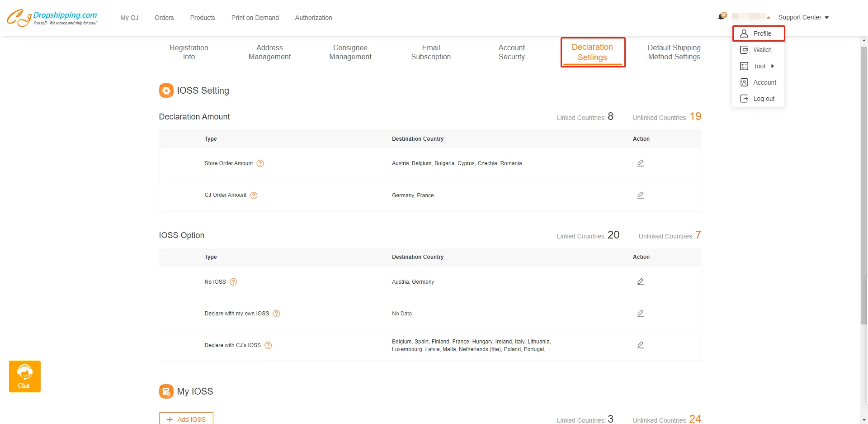Switch to Account Security tab
Image resolution: width=868 pixels, height=424 pixels.
[x=511, y=52]
